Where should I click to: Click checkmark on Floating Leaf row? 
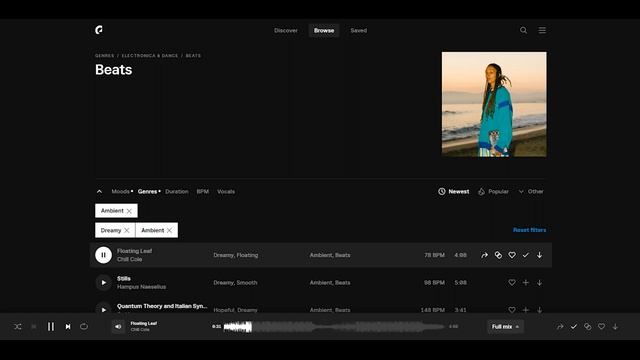(x=526, y=255)
